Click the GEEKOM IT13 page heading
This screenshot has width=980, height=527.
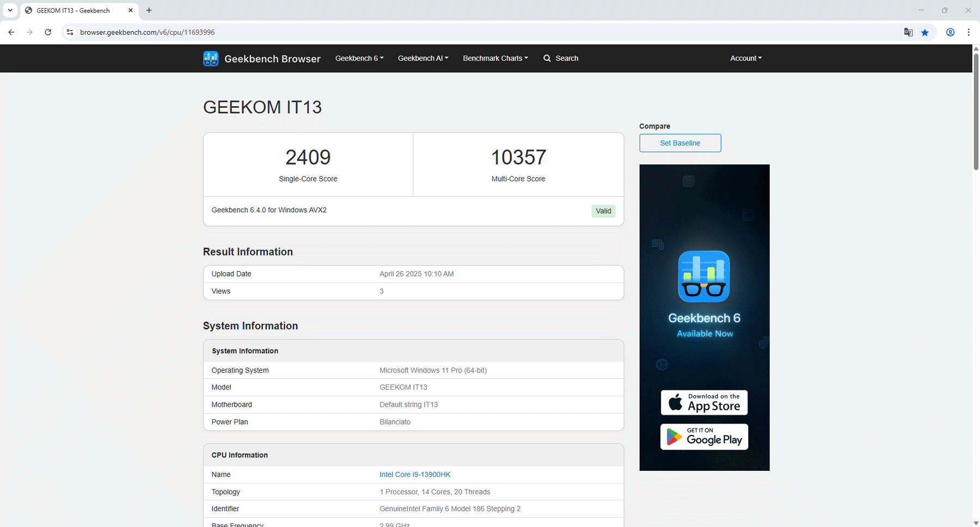click(x=262, y=107)
